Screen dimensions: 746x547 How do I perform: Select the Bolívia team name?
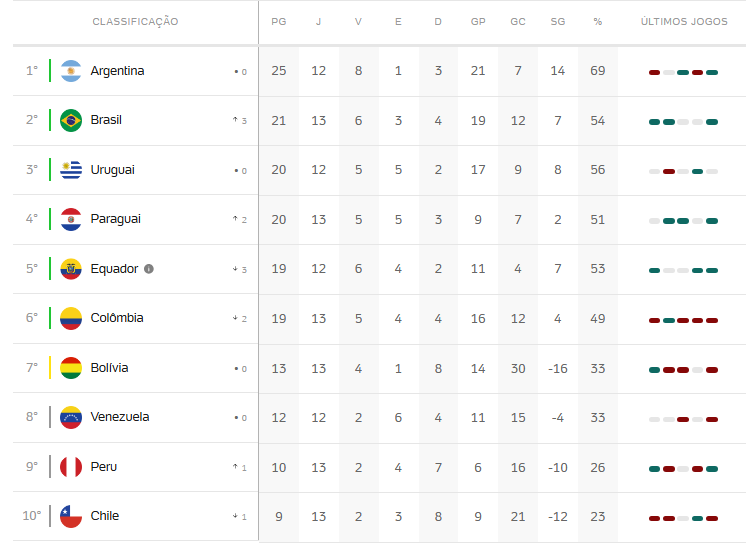(109, 368)
